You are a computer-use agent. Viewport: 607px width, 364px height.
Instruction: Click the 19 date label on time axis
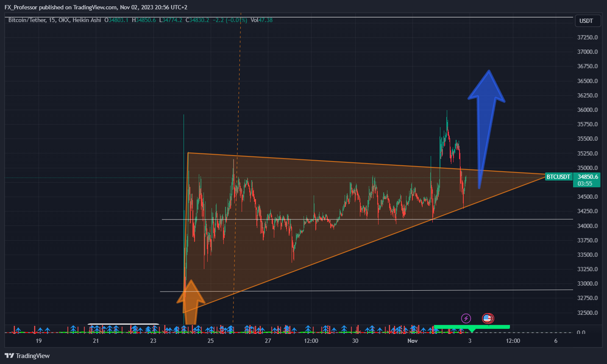[x=39, y=341]
